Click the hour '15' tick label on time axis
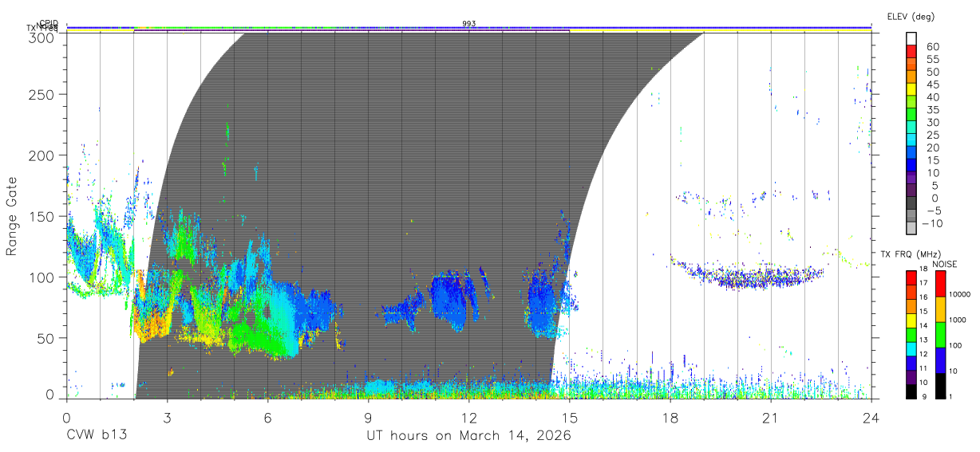The image size is (980, 452). [570, 417]
